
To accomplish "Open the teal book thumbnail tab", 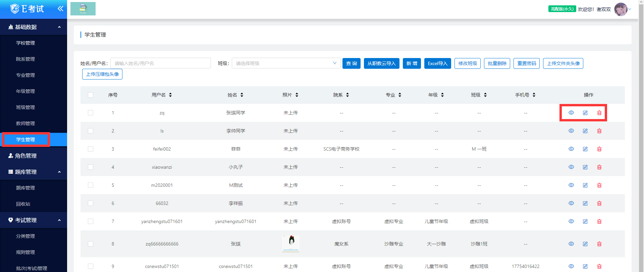I will [x=83, y=9].
